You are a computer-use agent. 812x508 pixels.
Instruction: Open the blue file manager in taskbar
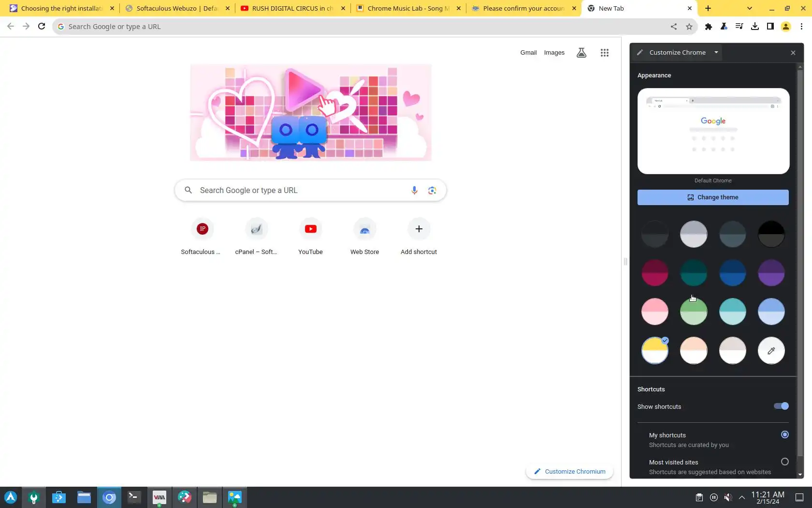pyautogui.click(x=84, y=497)
